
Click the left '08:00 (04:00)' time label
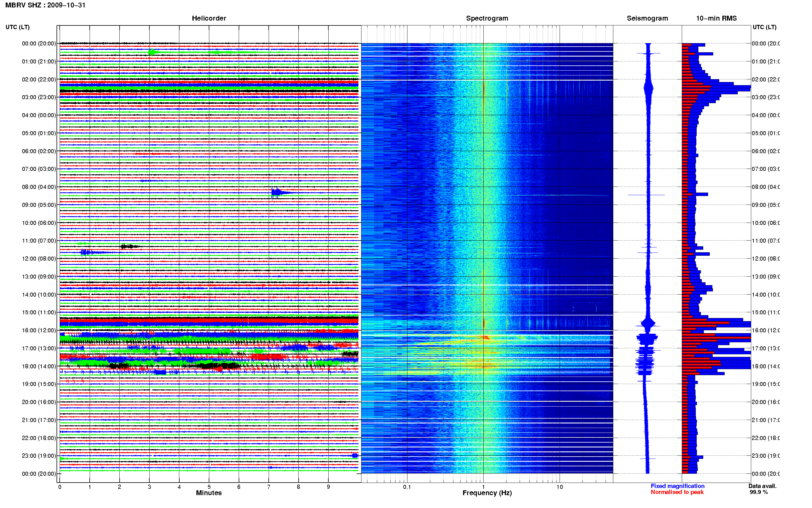pos(39,187)
